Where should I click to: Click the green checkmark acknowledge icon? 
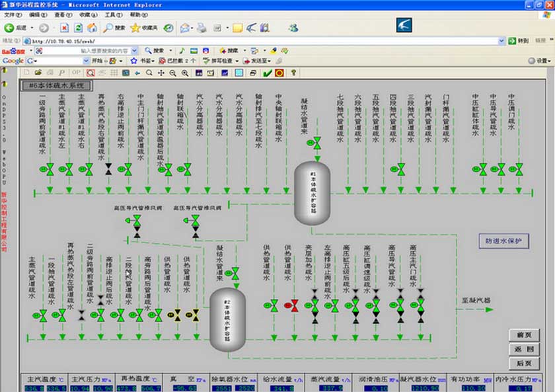click(268, 72)
